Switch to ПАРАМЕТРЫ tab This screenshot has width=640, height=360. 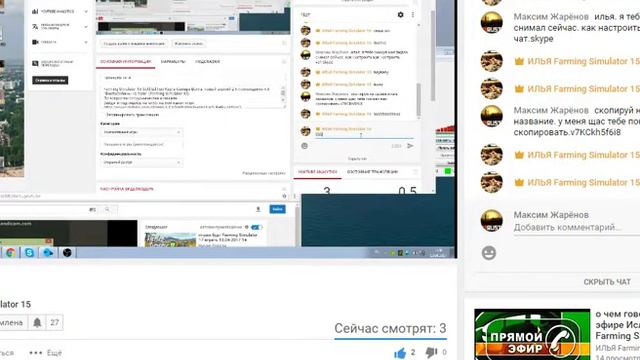[x=173, y=62]
